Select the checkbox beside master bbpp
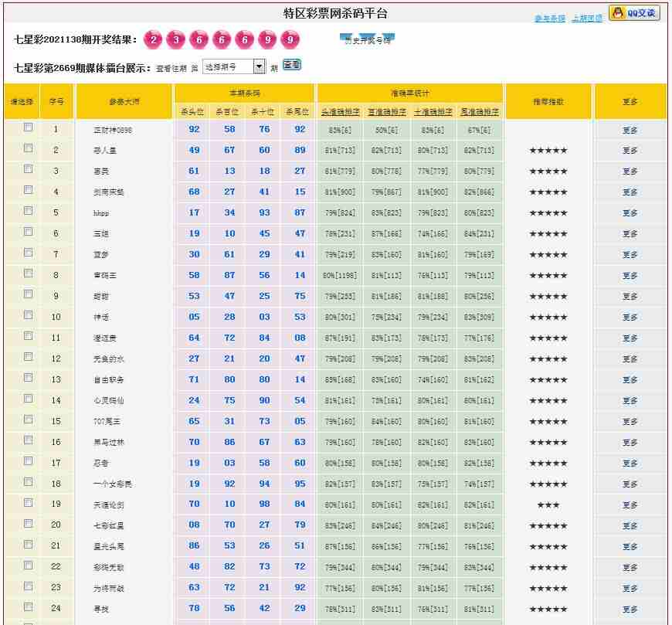Viewport: 672px width, 625px height. (x=29, y=211)
